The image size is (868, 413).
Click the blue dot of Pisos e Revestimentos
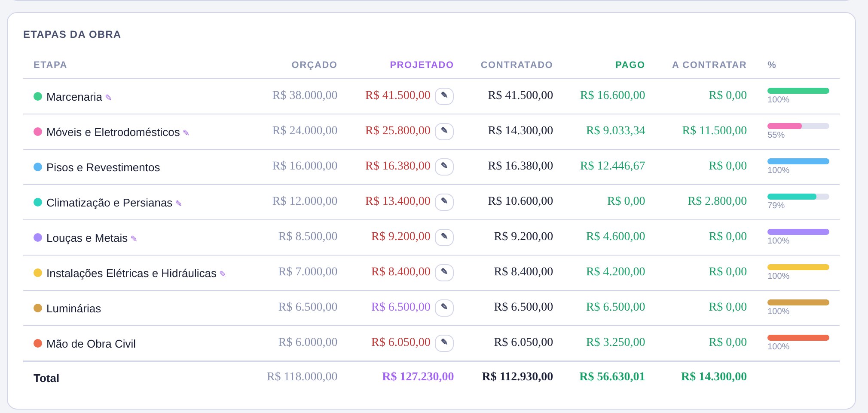click(38, 167)
